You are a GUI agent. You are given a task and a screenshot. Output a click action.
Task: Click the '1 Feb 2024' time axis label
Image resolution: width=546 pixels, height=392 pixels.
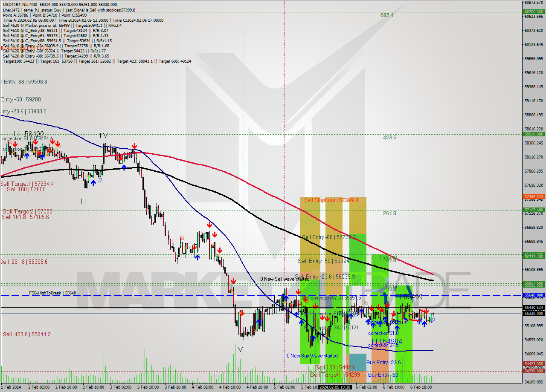pos(11,387)
